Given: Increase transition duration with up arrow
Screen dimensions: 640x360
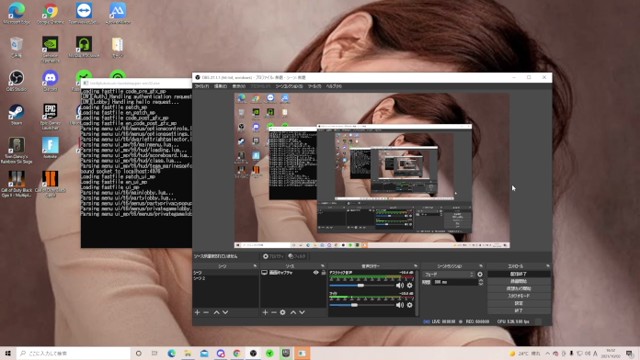Looking at the screenshot, I should (x=480, y=280).
